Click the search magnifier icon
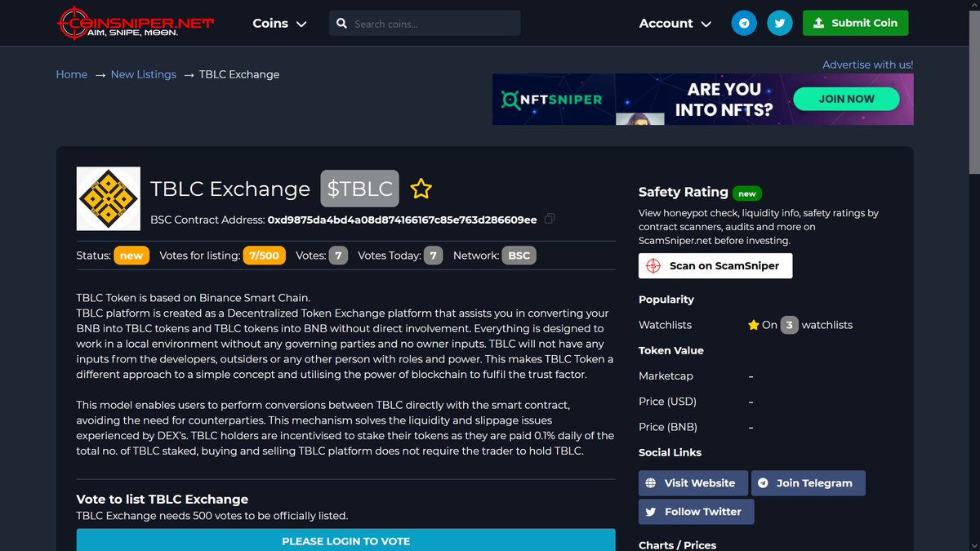980x551 pixels. tap(342, 24)
